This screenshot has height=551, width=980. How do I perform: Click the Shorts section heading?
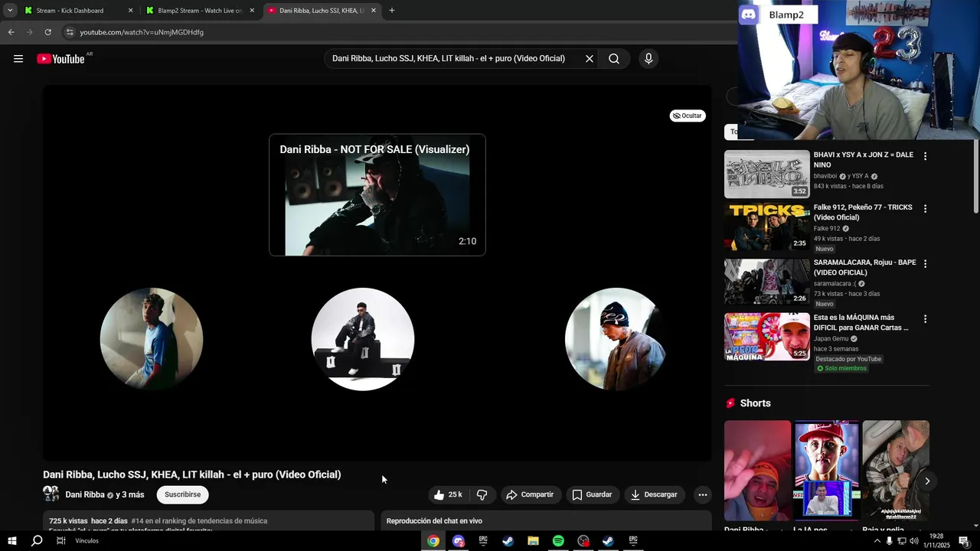pyautogui.click(x=755, y=403)
